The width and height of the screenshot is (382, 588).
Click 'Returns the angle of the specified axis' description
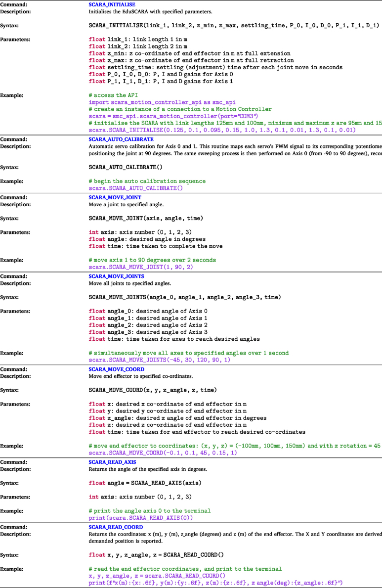(148, 469)
